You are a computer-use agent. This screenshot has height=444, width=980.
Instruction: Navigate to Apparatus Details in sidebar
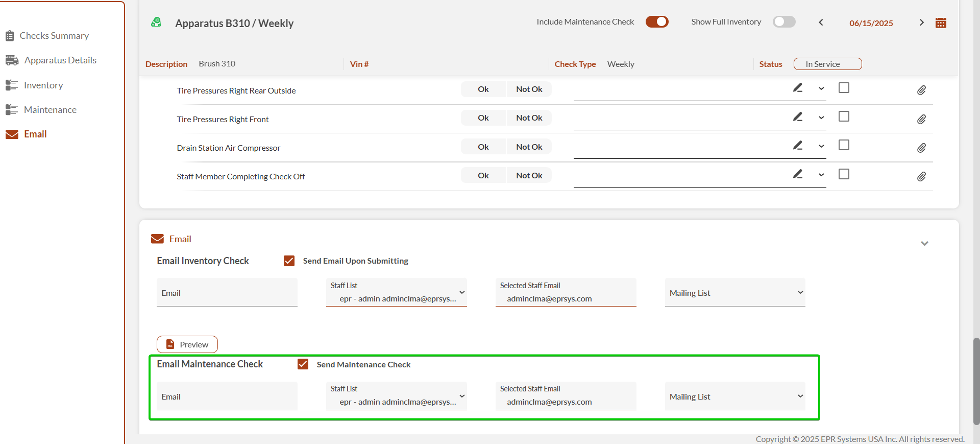(x=60, y=60)
